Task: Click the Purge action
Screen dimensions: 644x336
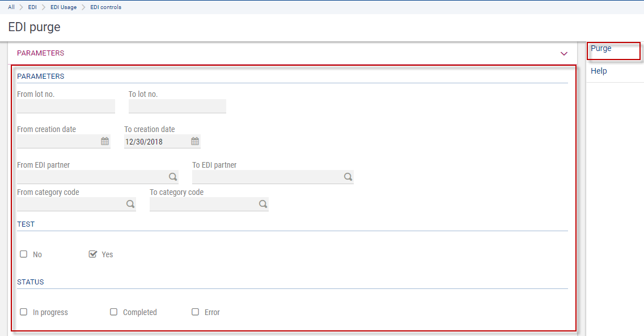Action: point(601,49)
